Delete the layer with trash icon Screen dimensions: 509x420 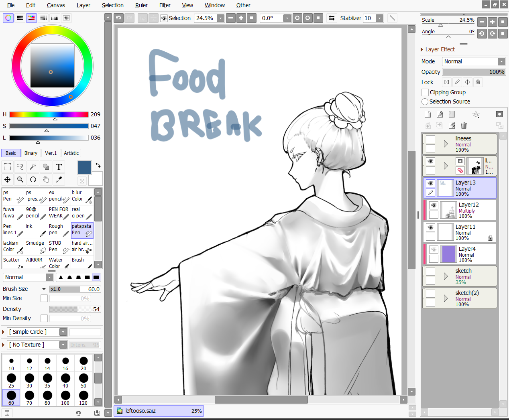pyautogui.click(x=464, y=126)
